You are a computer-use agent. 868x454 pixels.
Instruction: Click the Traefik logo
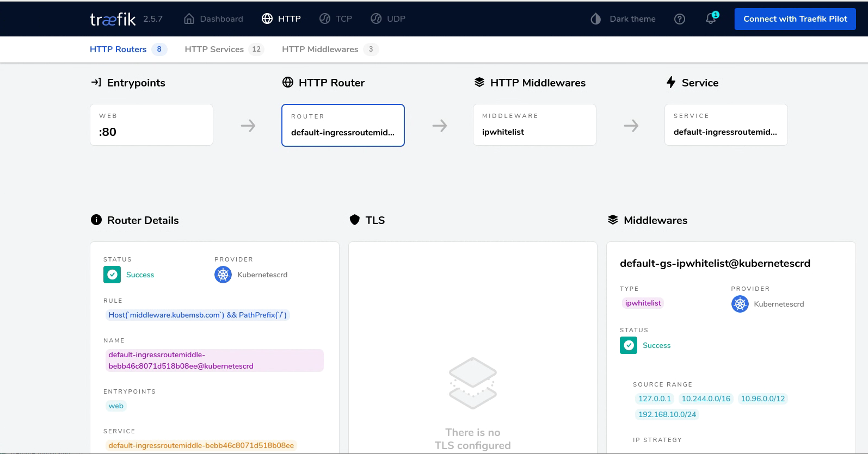coord(113,19)
